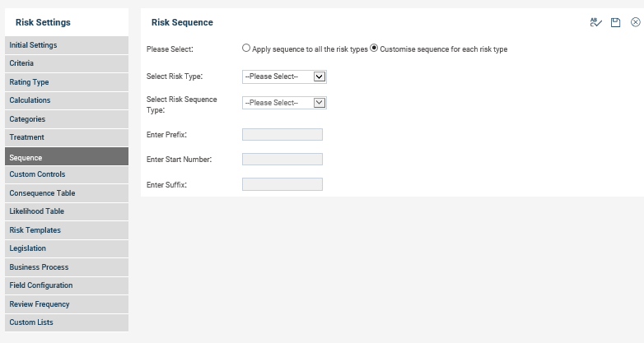Switch to Rating Type settings

[x=67, y=82]
